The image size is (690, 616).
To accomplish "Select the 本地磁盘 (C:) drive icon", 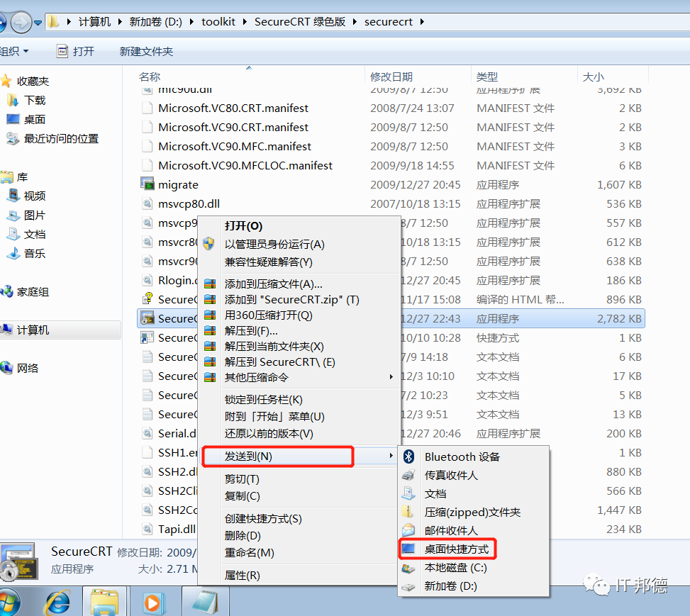I will click(x=408, y=568).
